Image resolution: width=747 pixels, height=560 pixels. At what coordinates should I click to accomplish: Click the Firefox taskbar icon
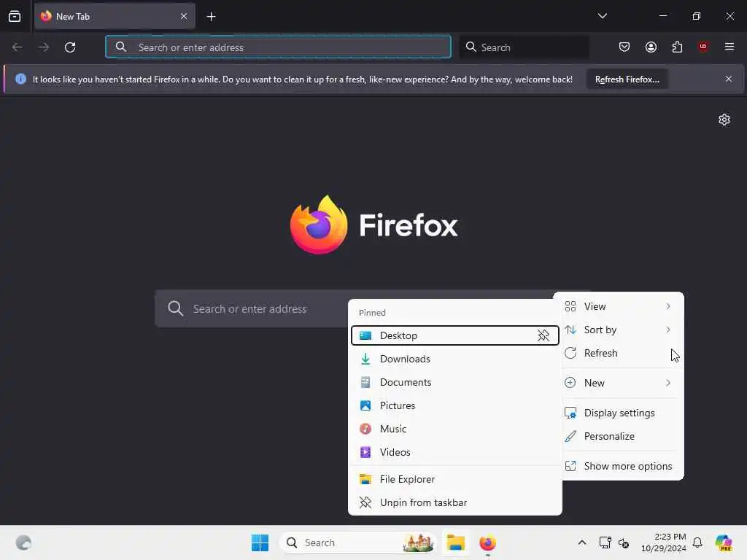pyautogui.click(x=487, y=542)
